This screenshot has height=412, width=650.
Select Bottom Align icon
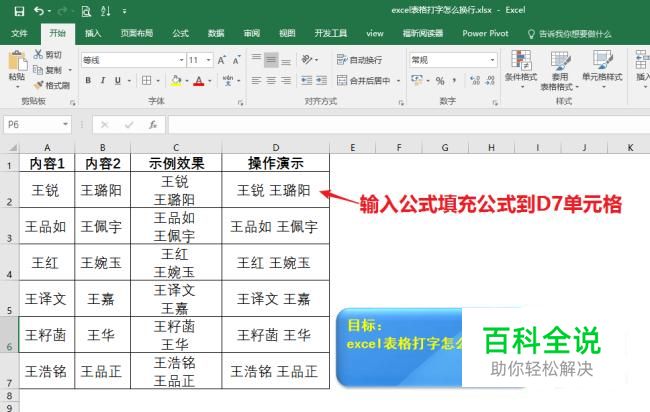[x=286, y=60]
